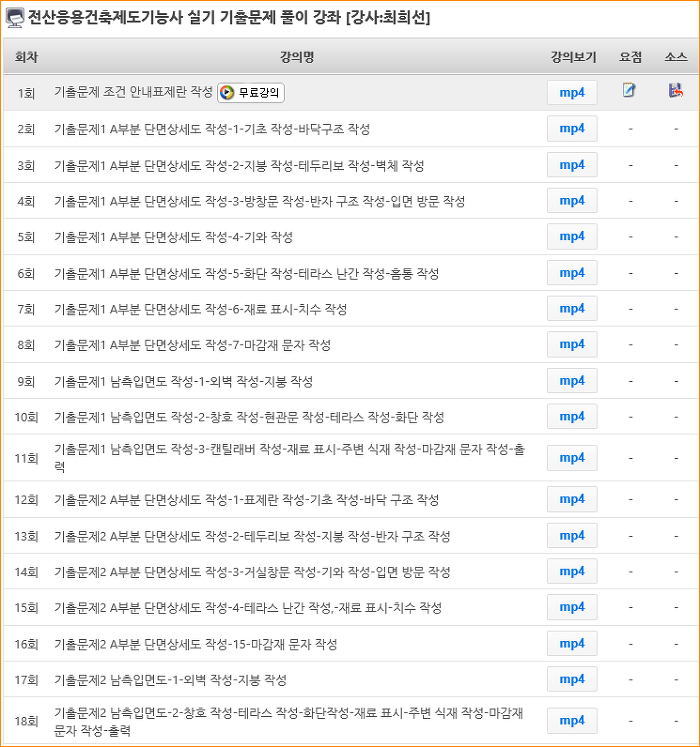The image size is (700, 747).
Task: Watch mp4 for lecture 12회
Action: [x=572, y=499]
